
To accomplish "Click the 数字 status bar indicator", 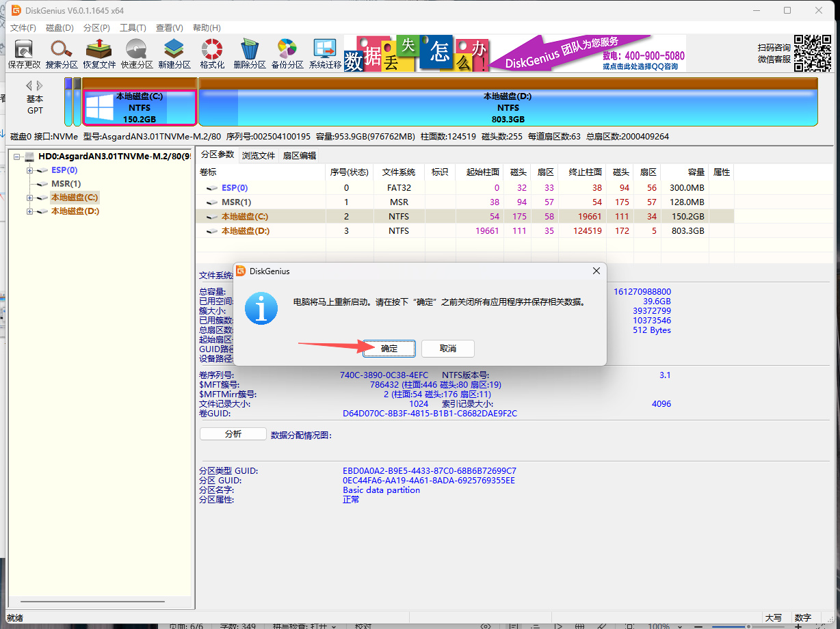I will point(803,617).
